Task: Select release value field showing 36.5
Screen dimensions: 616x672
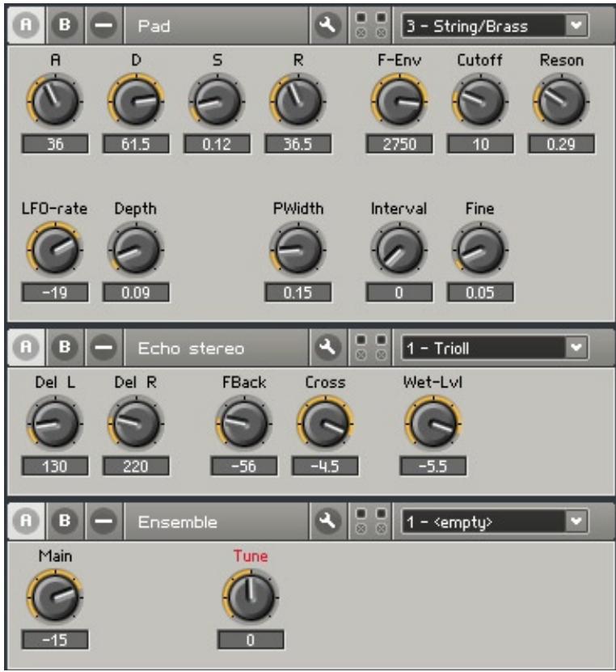Action: click(x=298, y=144)
